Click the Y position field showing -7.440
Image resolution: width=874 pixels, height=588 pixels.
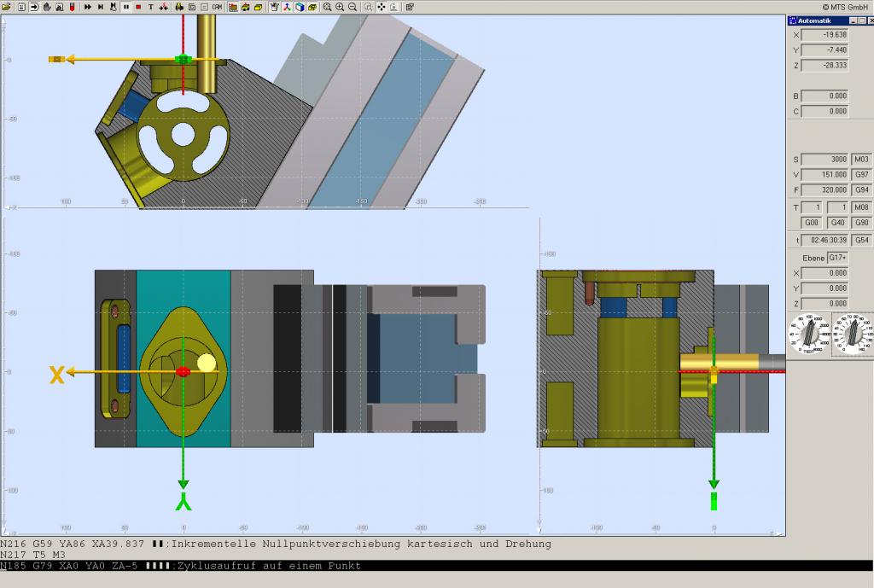pyautogui.click(x=825, y=50)
